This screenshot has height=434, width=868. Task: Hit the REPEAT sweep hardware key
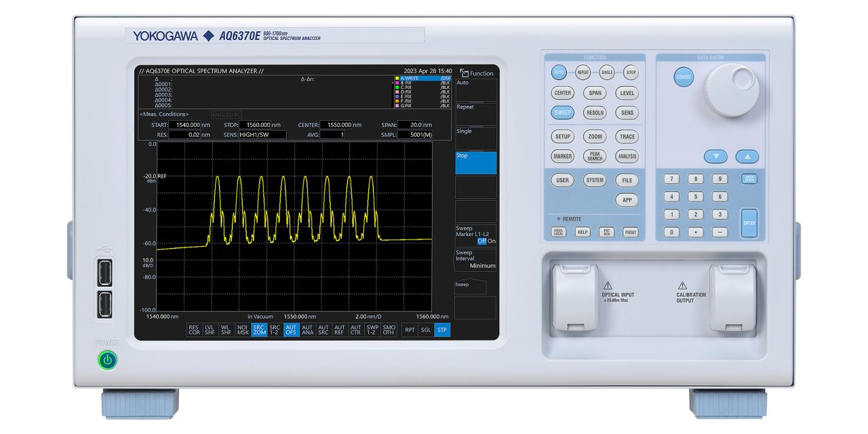(583, 72)
